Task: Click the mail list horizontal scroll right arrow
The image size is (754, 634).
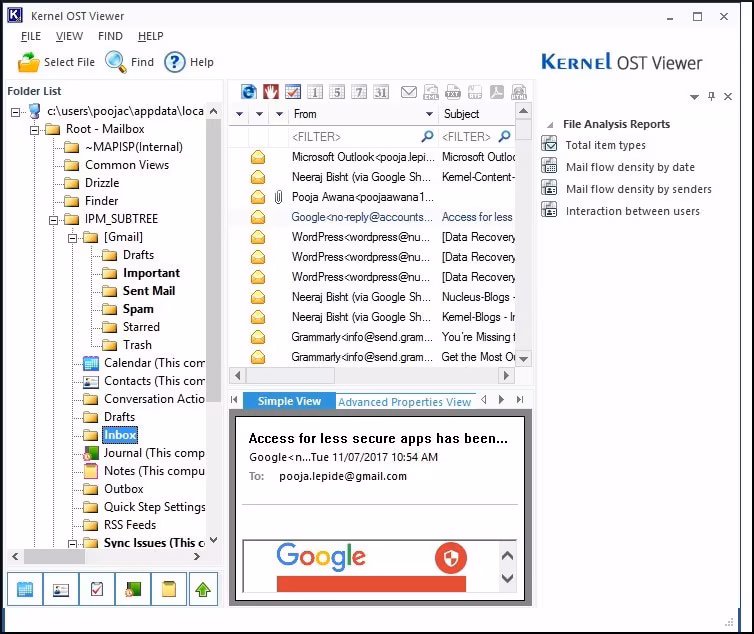Action: point(506,375)
